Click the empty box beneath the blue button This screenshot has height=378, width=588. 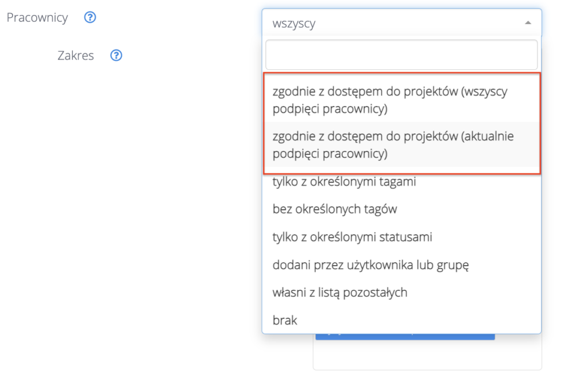(x=427, y=357)
